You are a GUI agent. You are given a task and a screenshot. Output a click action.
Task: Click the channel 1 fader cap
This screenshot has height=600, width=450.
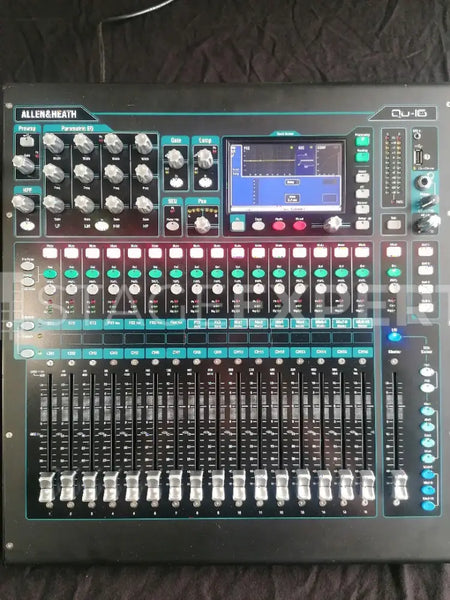pyautogui.click(x=47, y=488)
